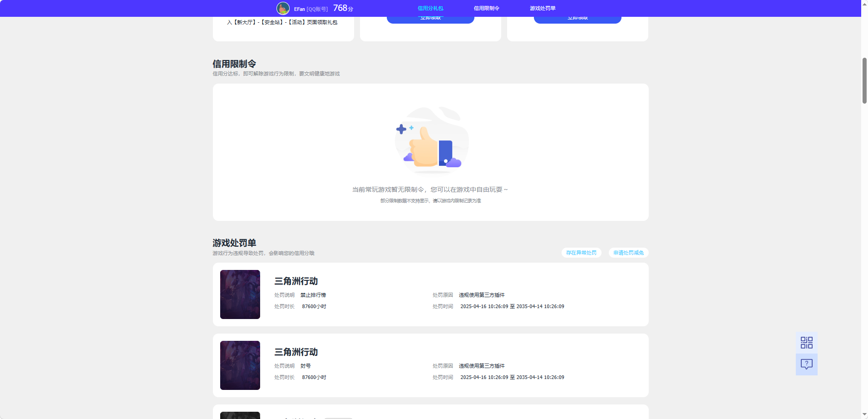Open the 游戏处罚单 tab

[542, 8]
